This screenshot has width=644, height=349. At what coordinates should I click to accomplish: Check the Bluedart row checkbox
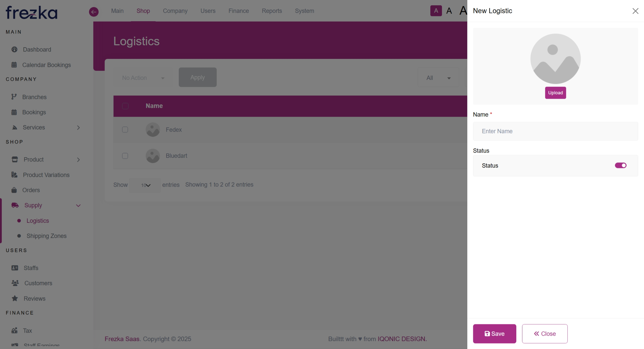(125, 156)
